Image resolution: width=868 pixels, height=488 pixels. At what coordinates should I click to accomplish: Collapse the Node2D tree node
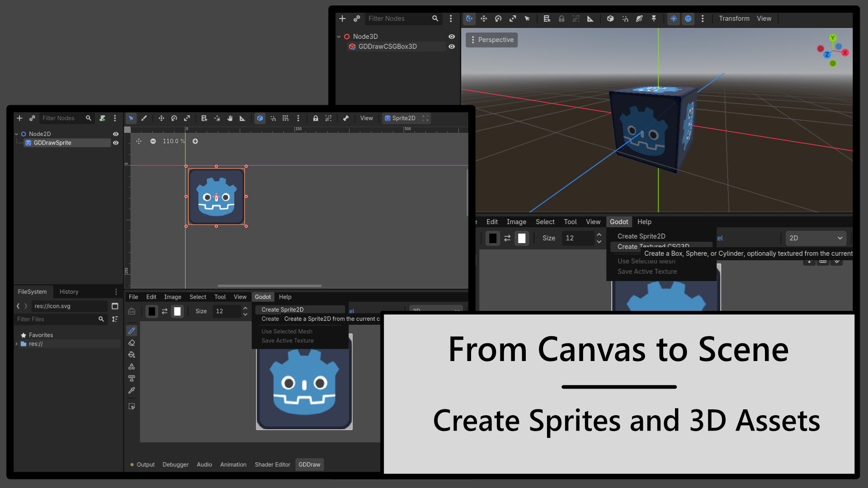pyautogui.click(x=17, y=134)
